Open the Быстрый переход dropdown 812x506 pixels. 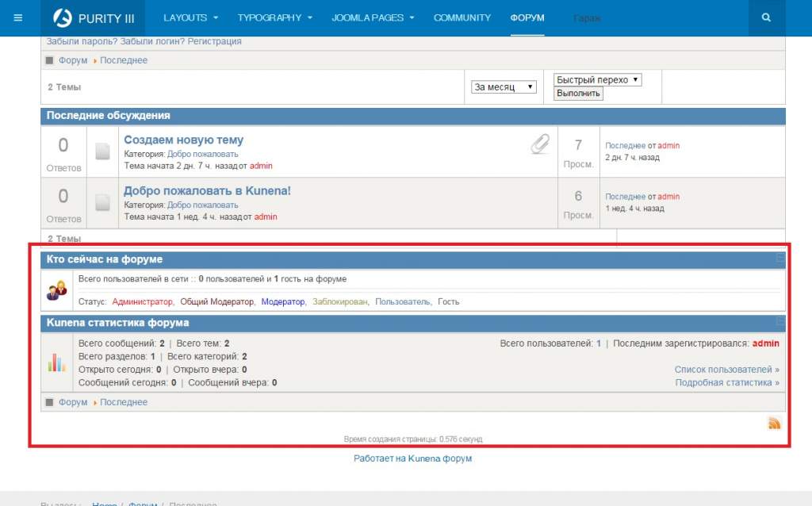(598, 80)
